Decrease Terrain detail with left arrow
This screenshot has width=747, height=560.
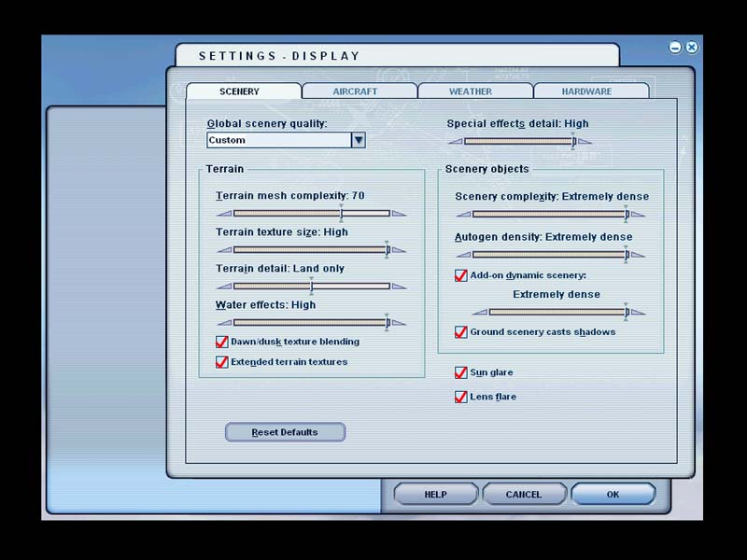(224, 287)
